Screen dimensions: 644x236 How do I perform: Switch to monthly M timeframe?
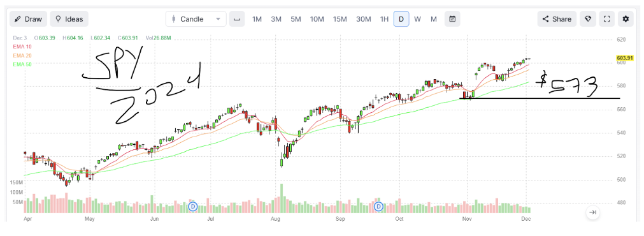pos(433,19)
